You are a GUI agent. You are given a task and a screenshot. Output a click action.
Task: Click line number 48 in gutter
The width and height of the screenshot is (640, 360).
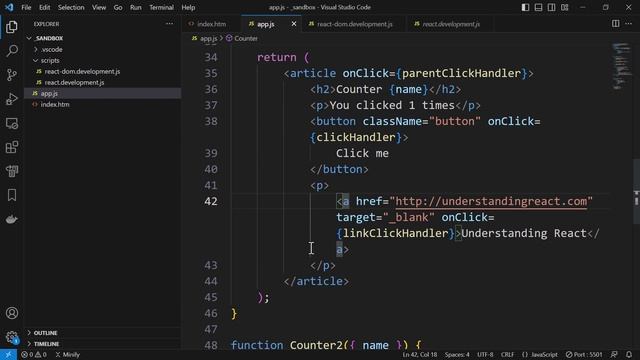(211, 345)
